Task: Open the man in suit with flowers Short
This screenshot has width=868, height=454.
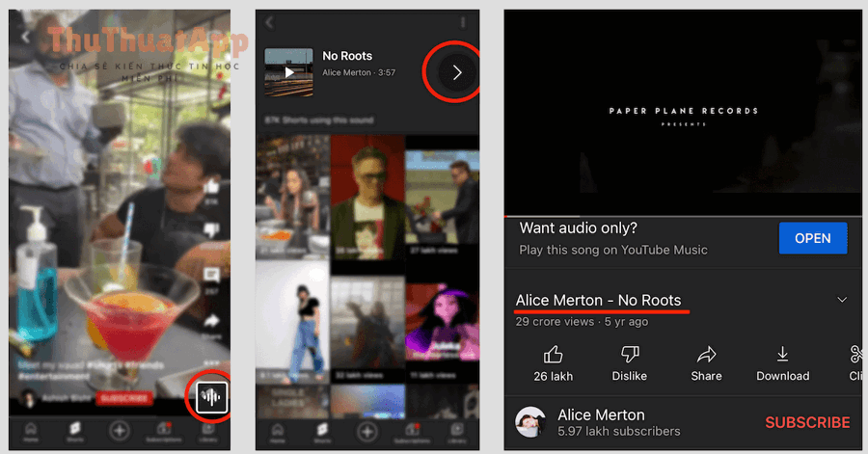Action: (443, 197)
